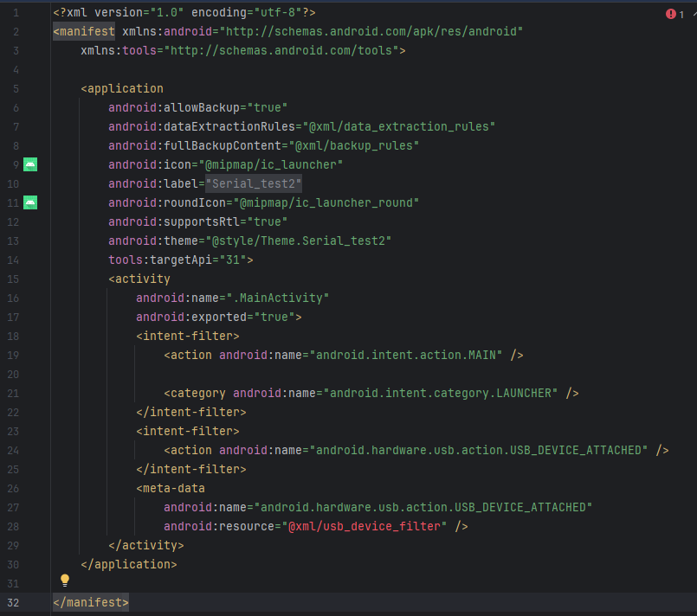Click the "@style/Theme.Serial_test2" theme value

click(x=298, y=241)
